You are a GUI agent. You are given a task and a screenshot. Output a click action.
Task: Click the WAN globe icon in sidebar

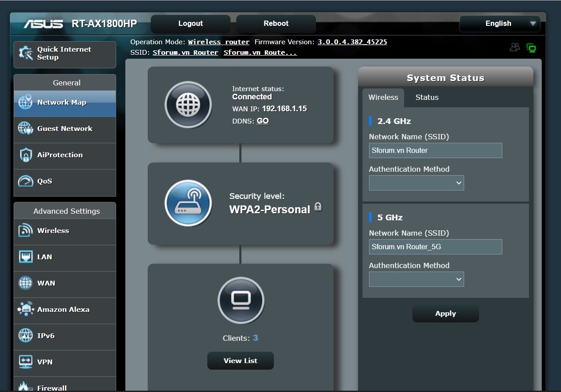pyautogui.click(x=25, y=283)
